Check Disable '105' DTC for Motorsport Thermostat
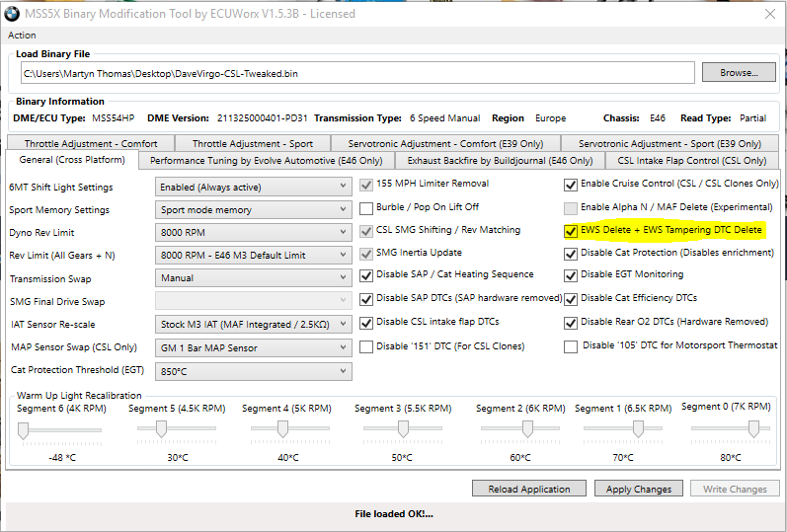 (570, 346)
